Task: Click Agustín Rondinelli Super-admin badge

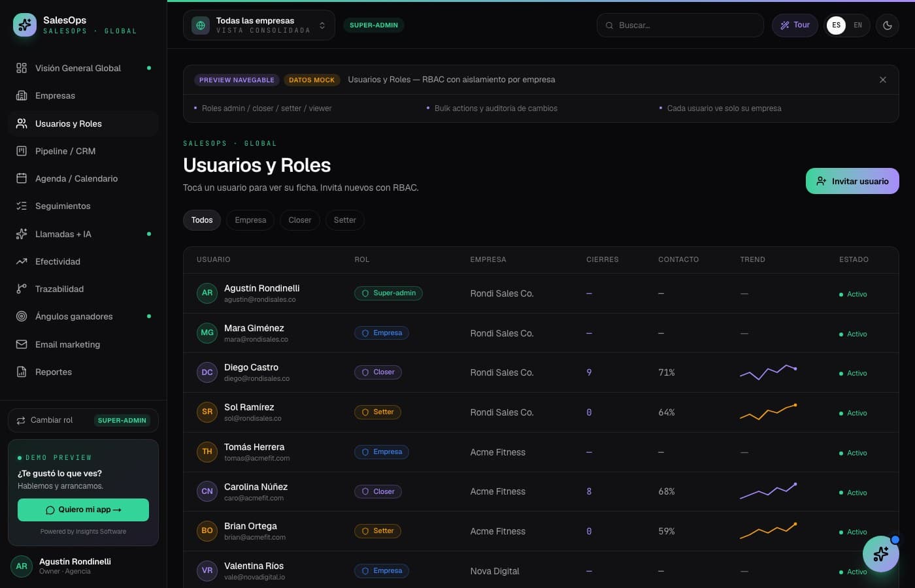Action: [388, 293]
